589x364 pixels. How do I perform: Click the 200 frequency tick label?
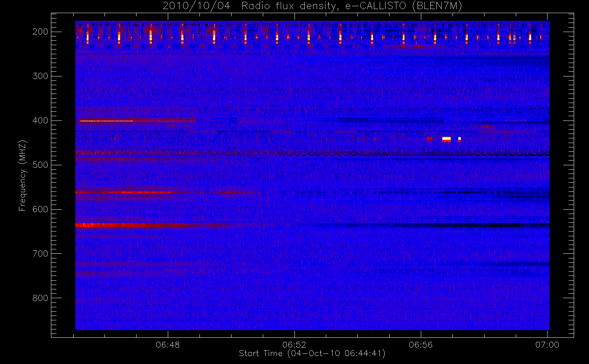[x=40, y=32]
